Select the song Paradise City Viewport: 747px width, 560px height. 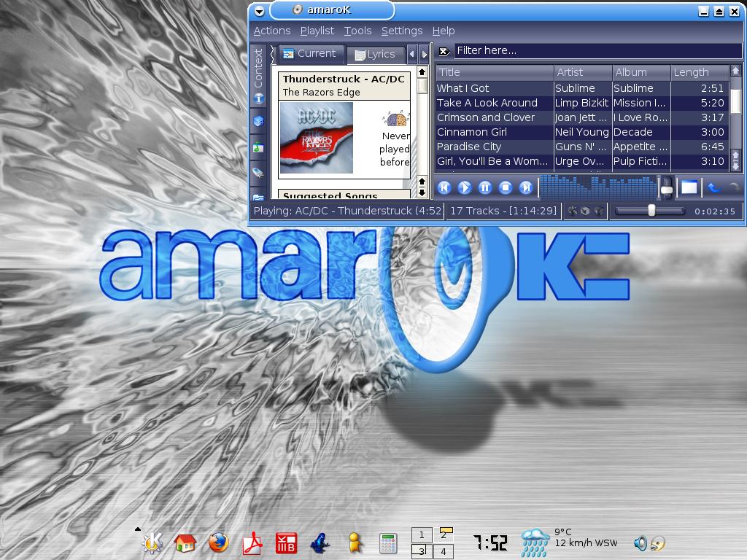point(469,147)
